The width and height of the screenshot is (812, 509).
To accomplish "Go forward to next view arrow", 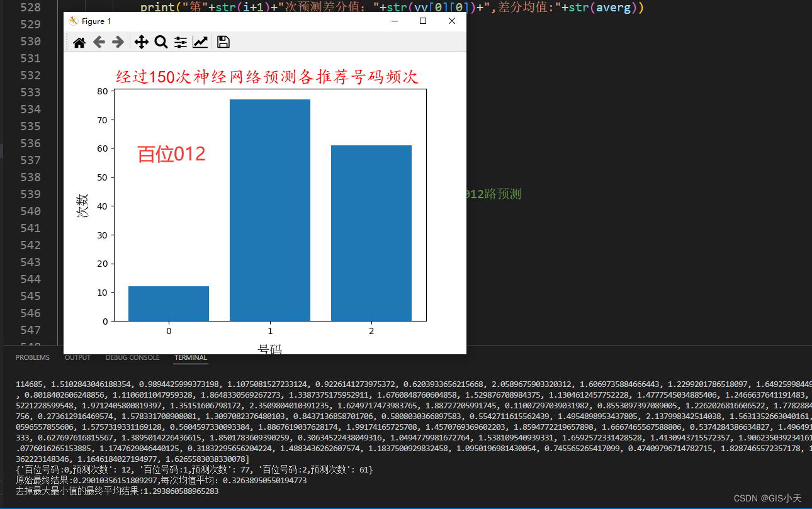I will tap(118, 42).
